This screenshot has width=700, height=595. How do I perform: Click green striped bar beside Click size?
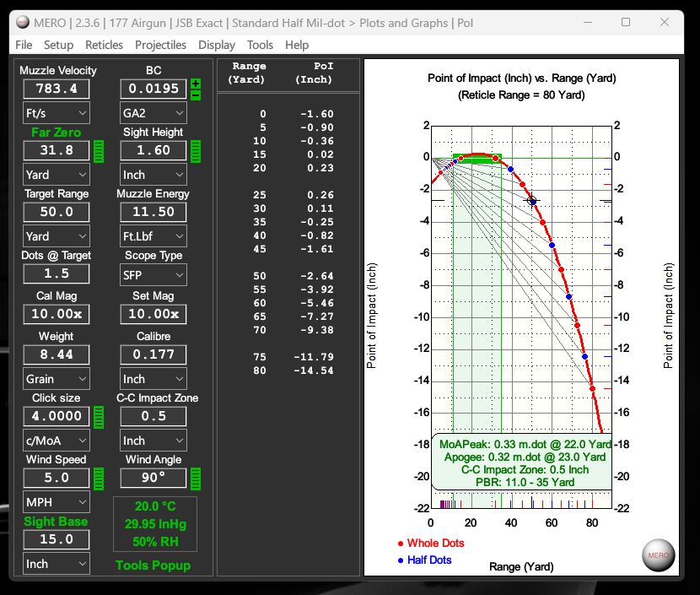[x=99, y=417]
